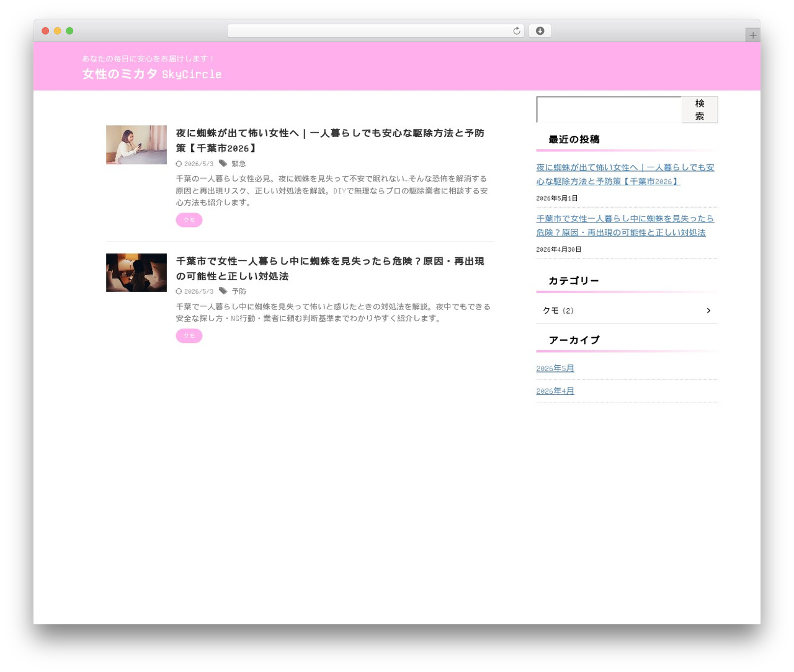
Task: Minimize the browser window with yellow button
Action: 57,31
